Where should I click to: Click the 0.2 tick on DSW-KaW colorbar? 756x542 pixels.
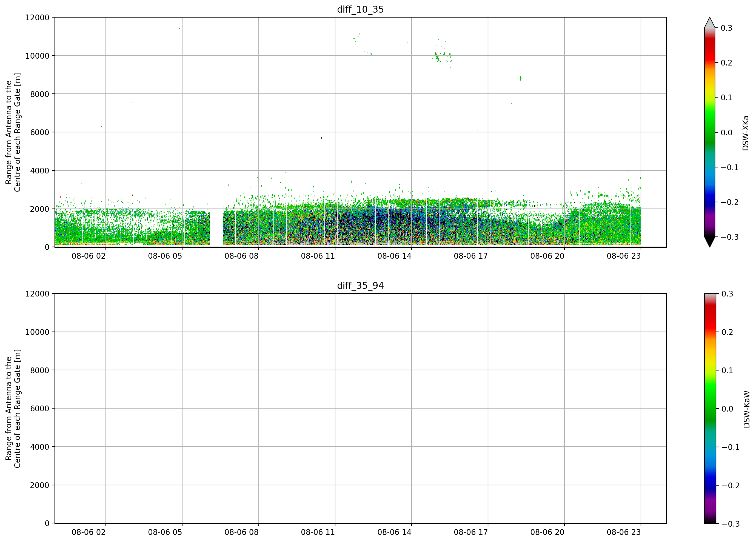click(x=727, y=332)
